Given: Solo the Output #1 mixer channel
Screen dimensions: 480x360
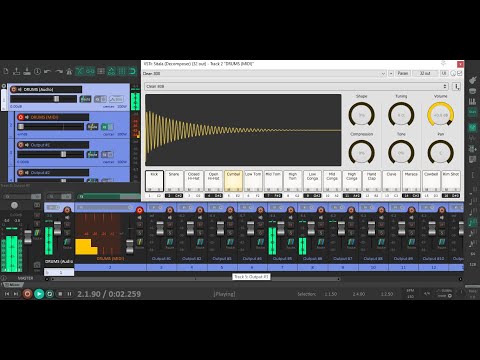Looking at the screenshot, I should [x=170, y=232].
